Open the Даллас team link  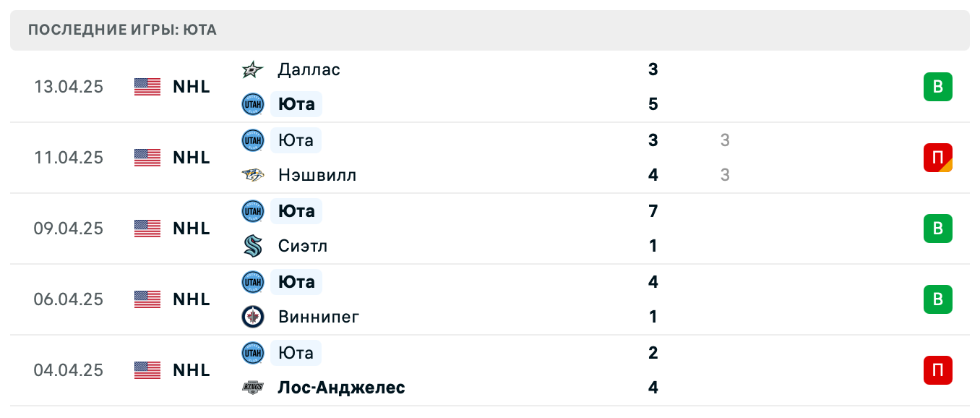click(309, 70)
